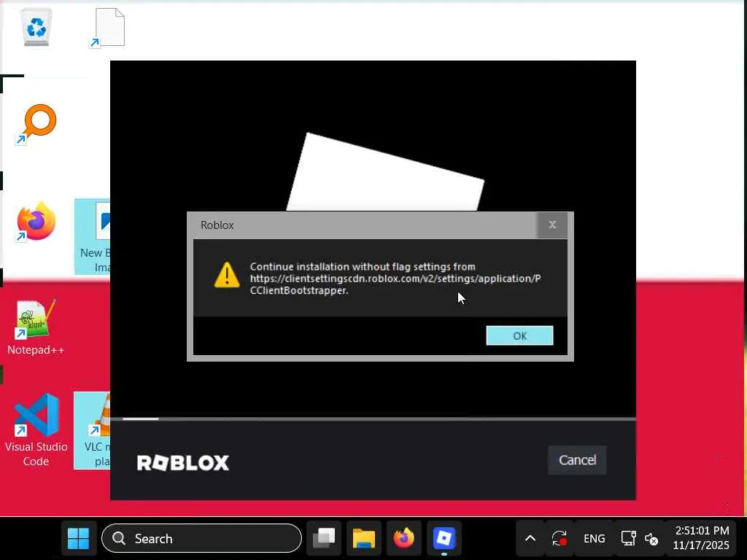Screen dimensions: 747x560
Task: Click OK in the Roblox warning dialog
Action: (x=519, y=335)
